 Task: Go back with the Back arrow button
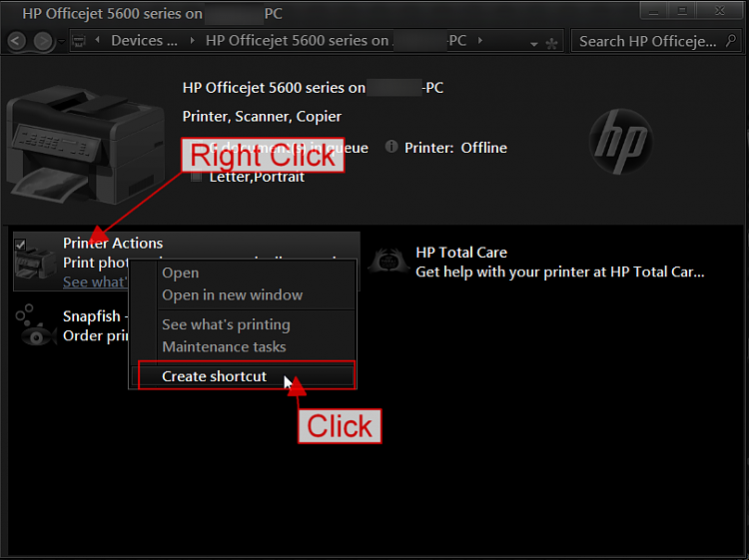point(16,41)
